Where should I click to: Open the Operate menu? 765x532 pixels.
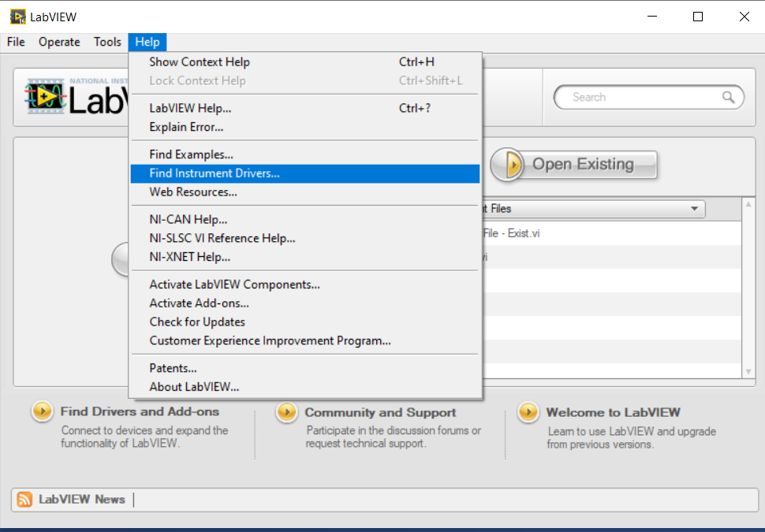pos(58,42)
